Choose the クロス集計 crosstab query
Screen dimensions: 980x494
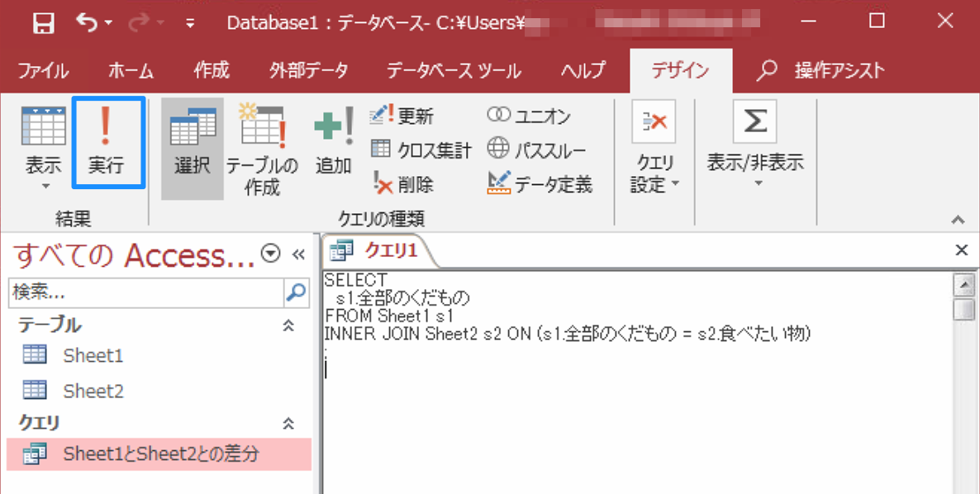click(421, 150)
